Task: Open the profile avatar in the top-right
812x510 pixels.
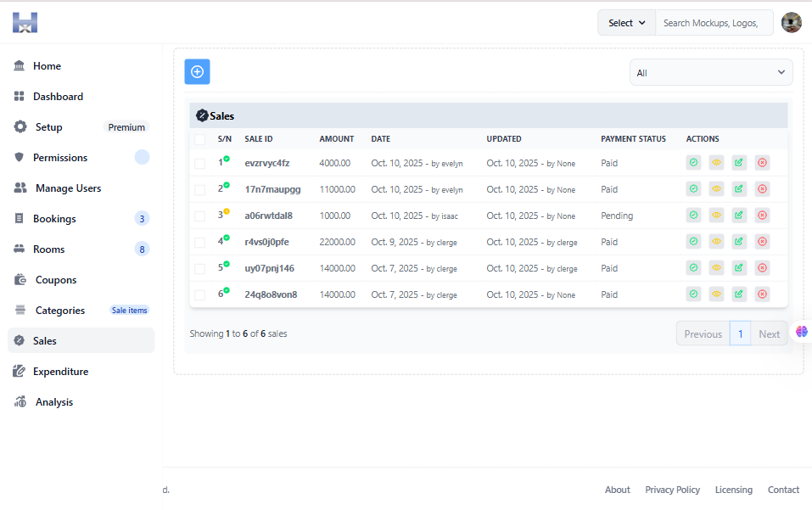Action: (791, 22)
